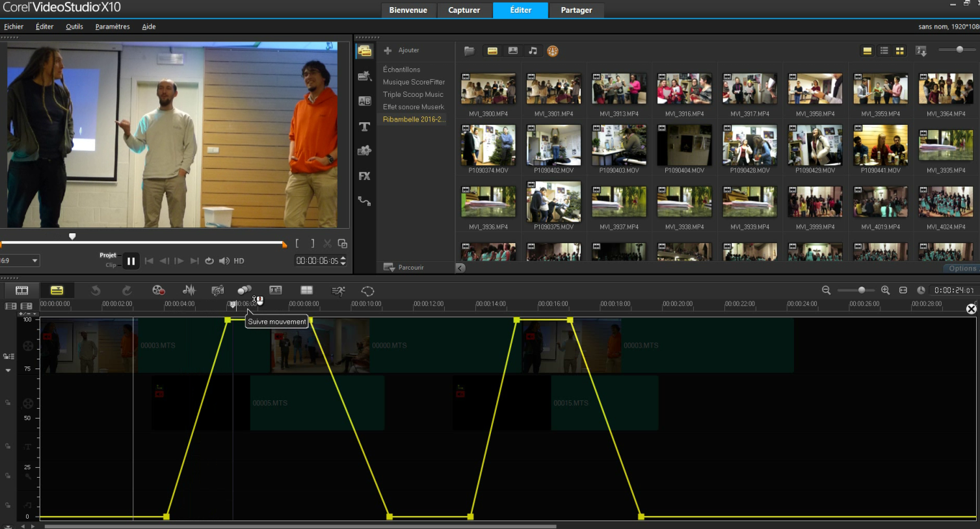
Task: Set mark-out point bracket
Action: 313,244
